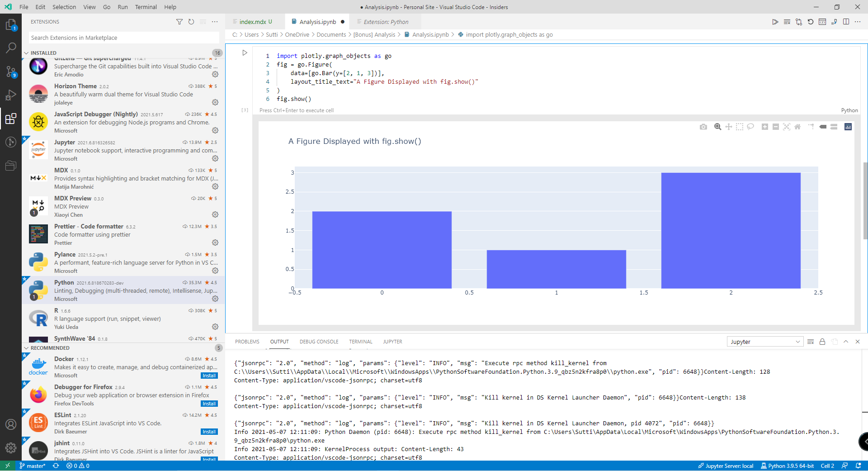Split the editor to the right
Screen dimensions: 868x471
[846, 22]
